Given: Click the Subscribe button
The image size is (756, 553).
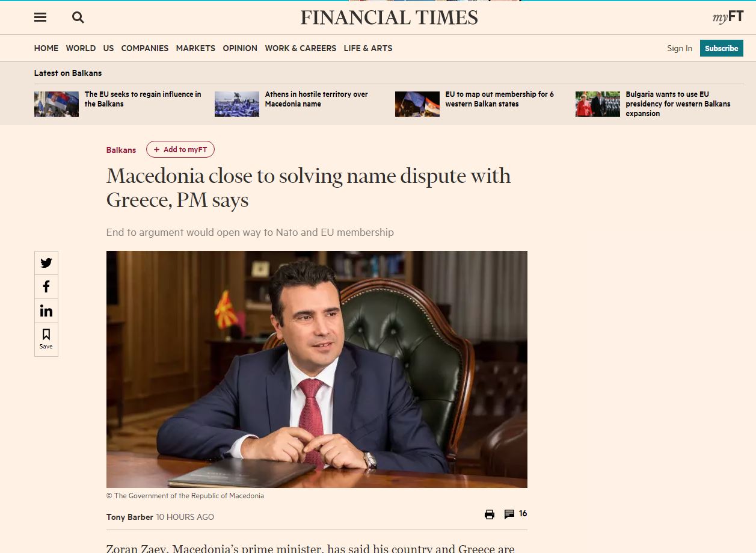Looking at the screenshot, I should tap(722, 48).
